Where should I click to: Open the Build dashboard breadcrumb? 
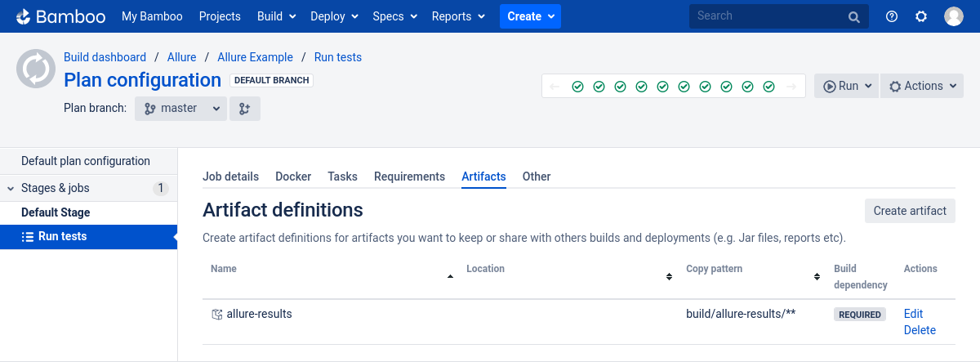click(105, 57)
